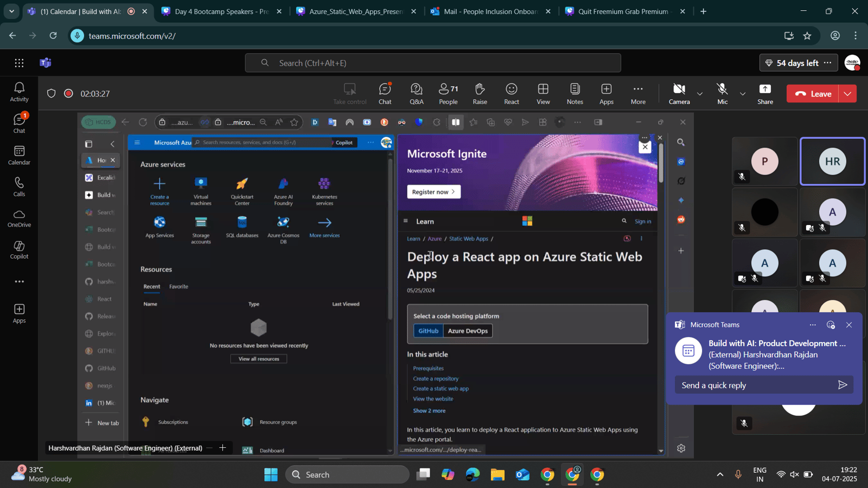Open the Teams app launcher grid

[x=19, y=63]
